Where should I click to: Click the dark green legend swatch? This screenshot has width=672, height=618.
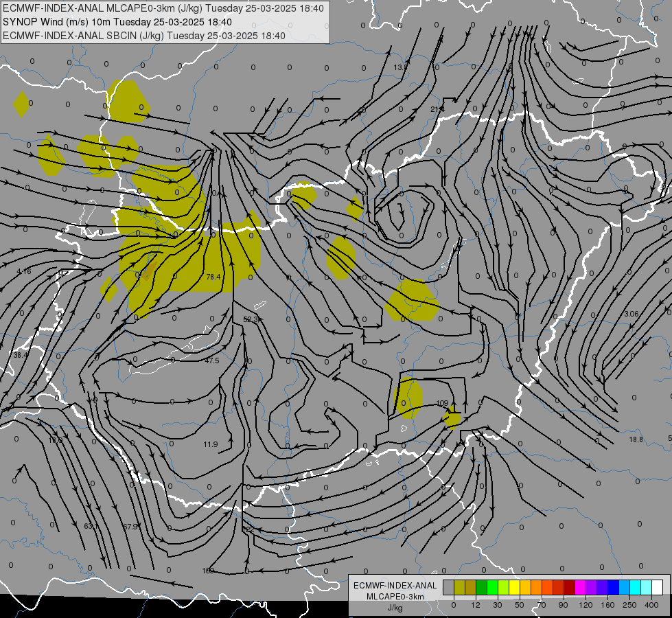(481, 587)
